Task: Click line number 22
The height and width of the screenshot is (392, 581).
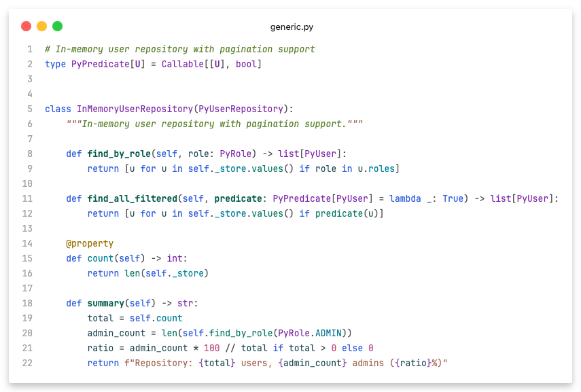Action: 27,363
